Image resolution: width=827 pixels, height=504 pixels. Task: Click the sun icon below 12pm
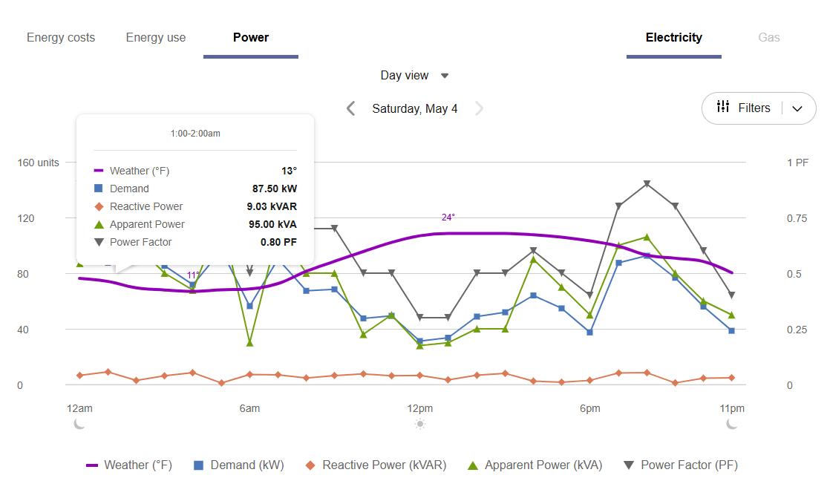[x=419, y=423]
